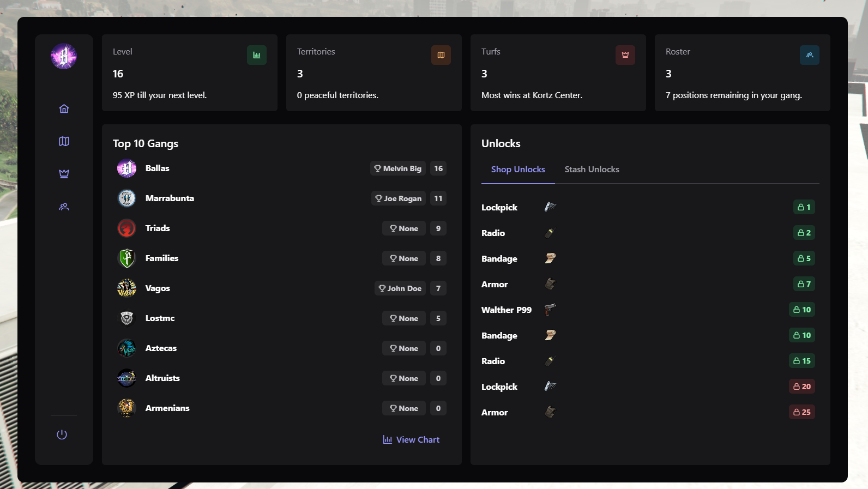Screen dimensions: 868x489
Task: Click the Roster card members icon
Action: pyautogui.click(x=809, y=55)
